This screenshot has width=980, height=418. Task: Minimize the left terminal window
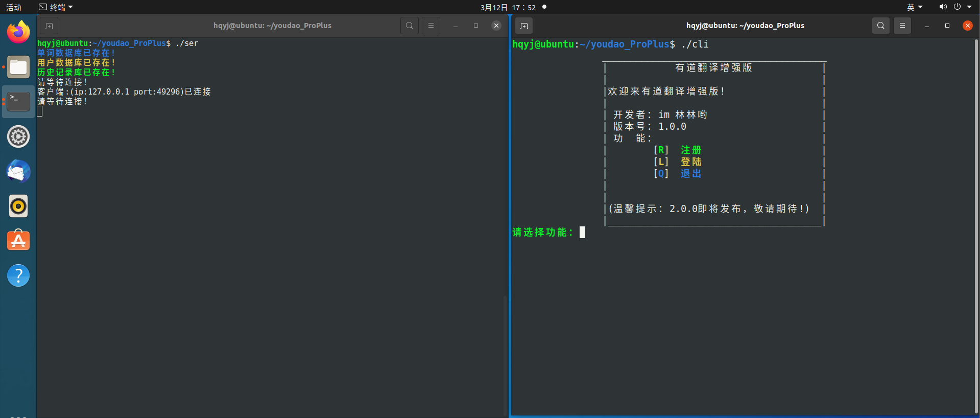pyautogui.click(x=455, y=26)
